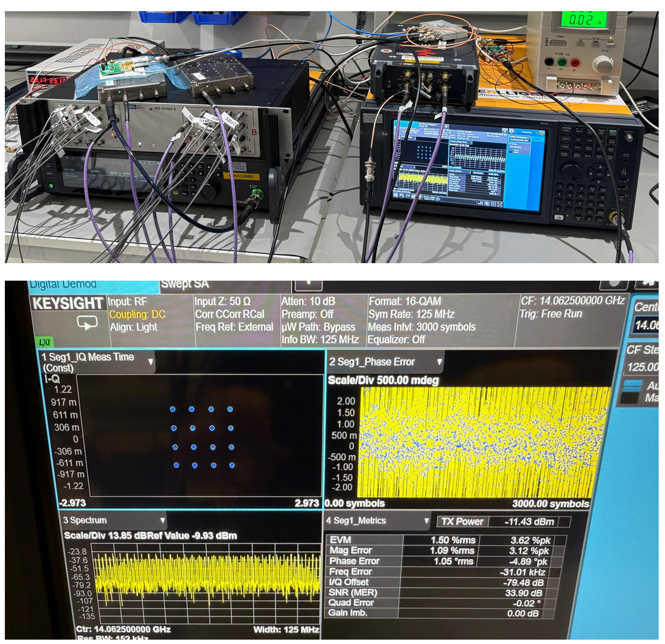Click the KEYSIGHT logo
Screen dimensions: 665x644
(68, 304)
